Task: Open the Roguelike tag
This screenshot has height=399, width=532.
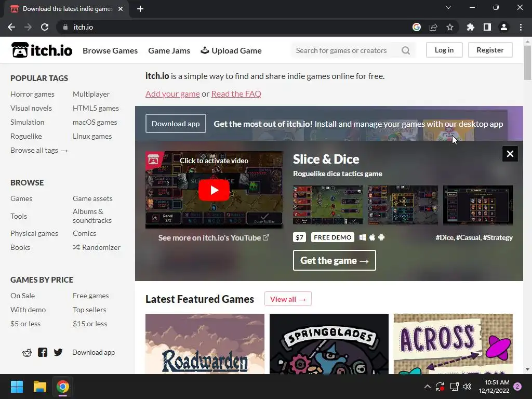Action: coord(26,136)
